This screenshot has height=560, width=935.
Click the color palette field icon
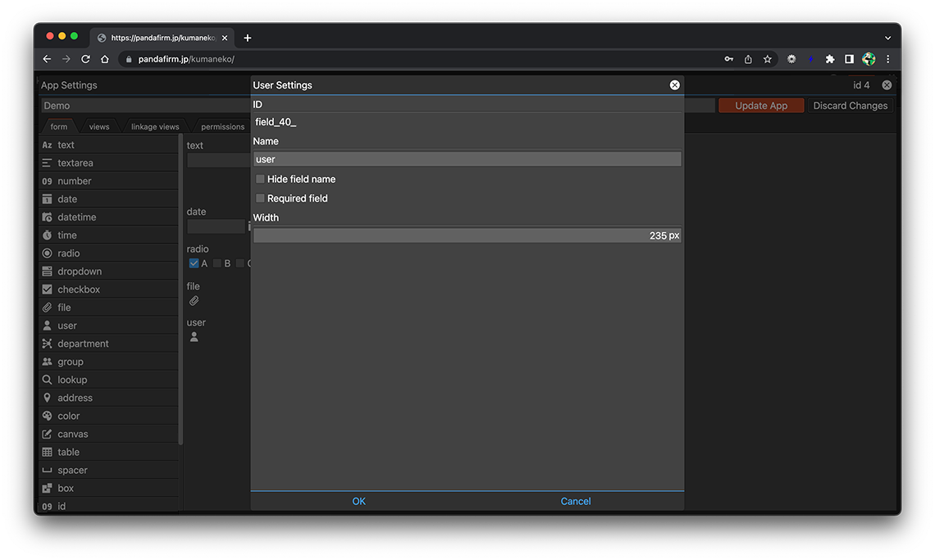tap(47, 416)
